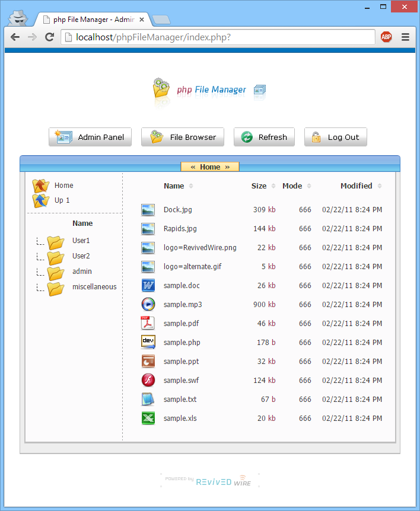This screenshot has height=511, width=420.
Task: Go up one level with Up 1
Action: [x=62, y=200]
